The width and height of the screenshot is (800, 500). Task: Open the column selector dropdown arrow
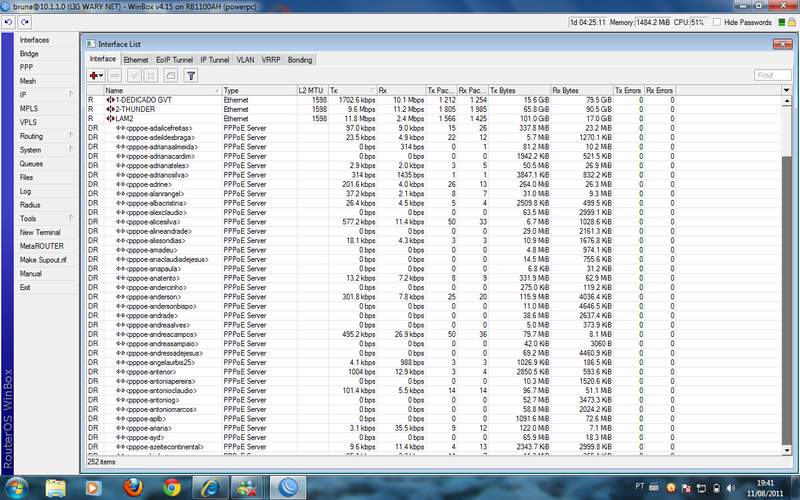tap(786, 90)
